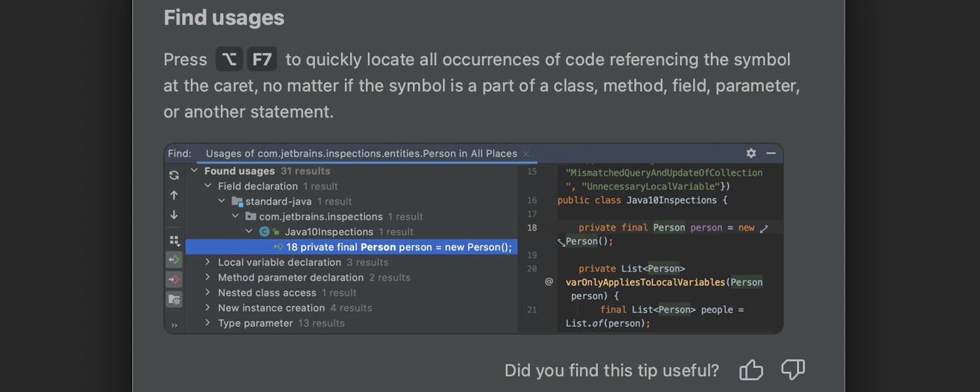Collapse the Field declaration node
Viewport: 980px width, 392px height.
click(208, 186)
